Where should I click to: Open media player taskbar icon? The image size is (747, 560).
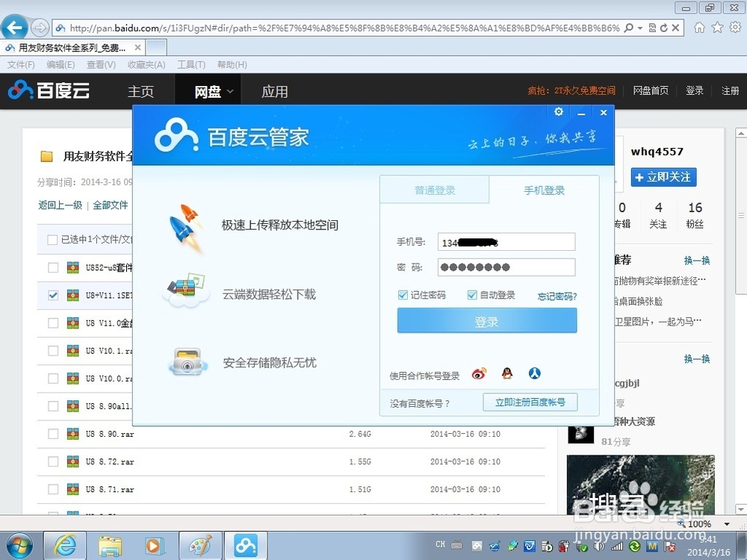coord(155,546)
